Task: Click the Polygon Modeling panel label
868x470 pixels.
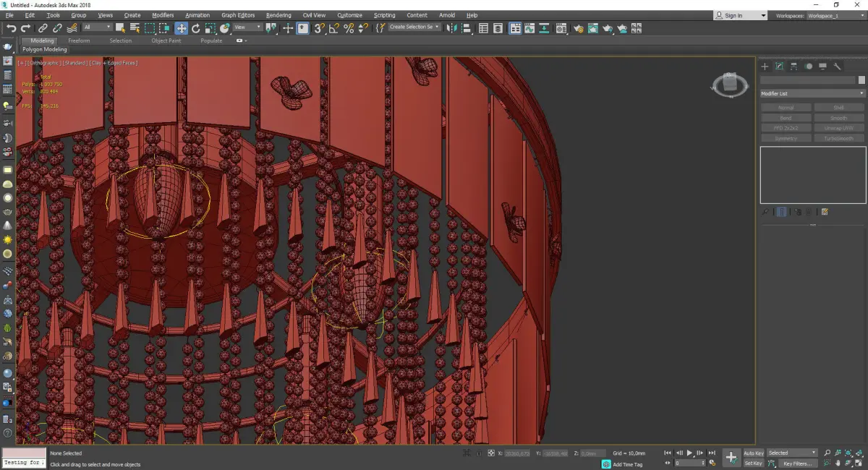Action: pos(44,50)
